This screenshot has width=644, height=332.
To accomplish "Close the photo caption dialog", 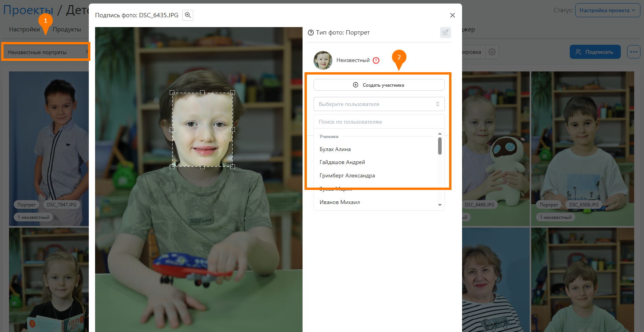I will 452,15.
